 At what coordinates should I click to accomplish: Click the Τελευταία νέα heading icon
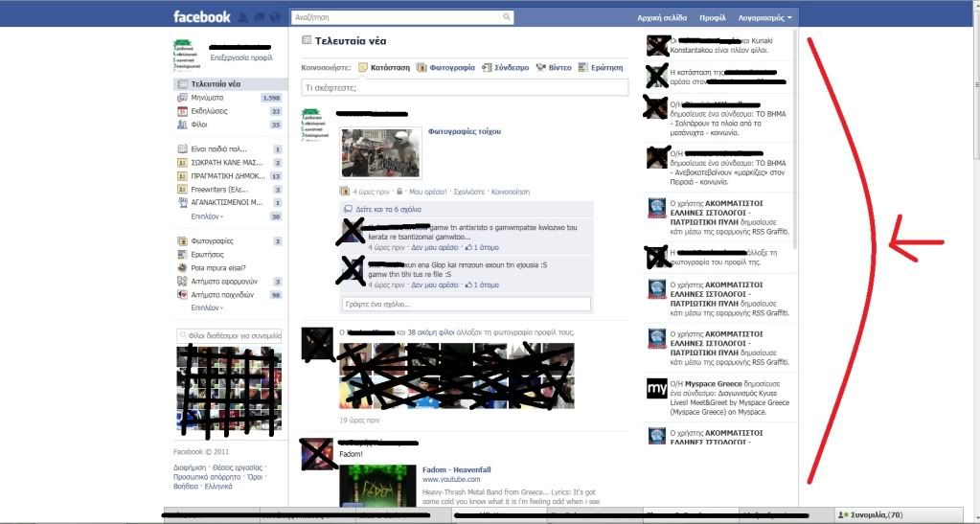[x=307, y=40]
